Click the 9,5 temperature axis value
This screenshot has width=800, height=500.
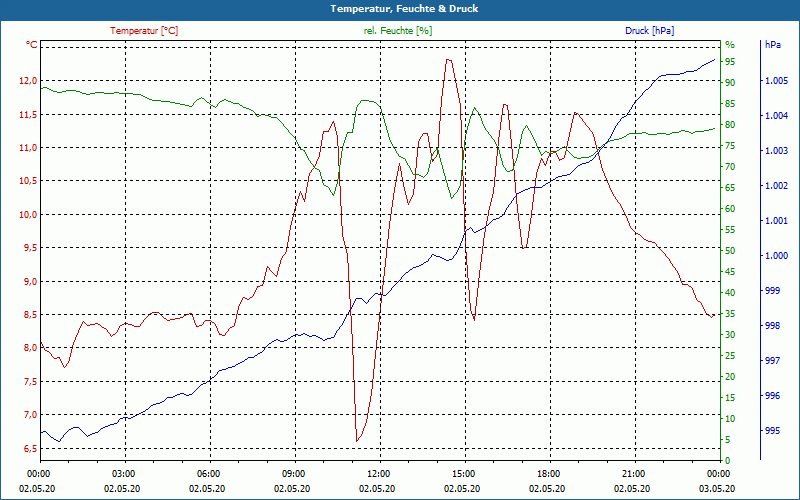30,248
